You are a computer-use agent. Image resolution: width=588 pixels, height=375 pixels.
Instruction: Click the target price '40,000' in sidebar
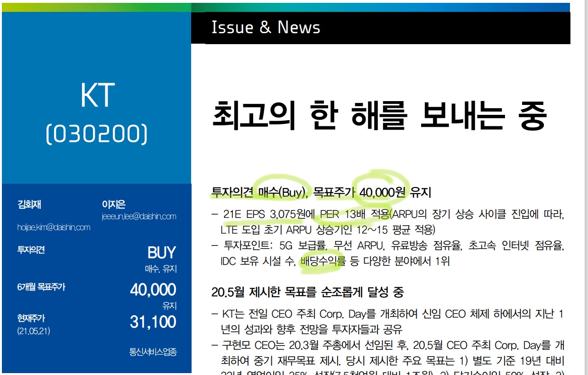153,290
